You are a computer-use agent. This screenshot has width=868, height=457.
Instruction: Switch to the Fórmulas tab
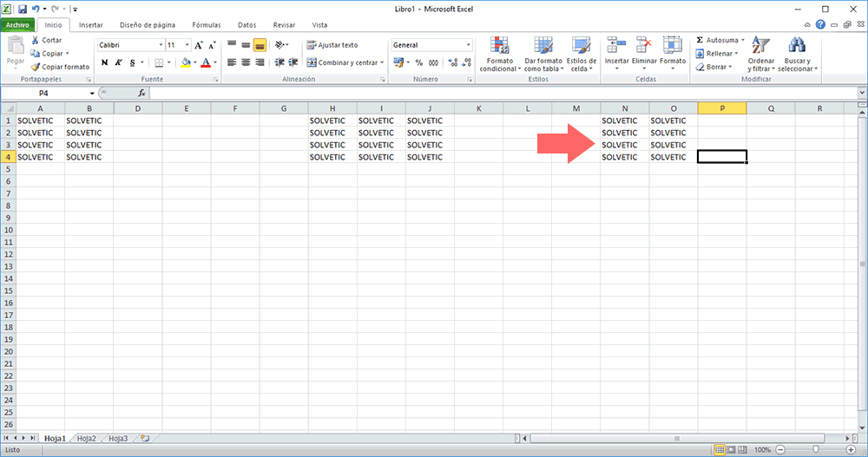207,25
